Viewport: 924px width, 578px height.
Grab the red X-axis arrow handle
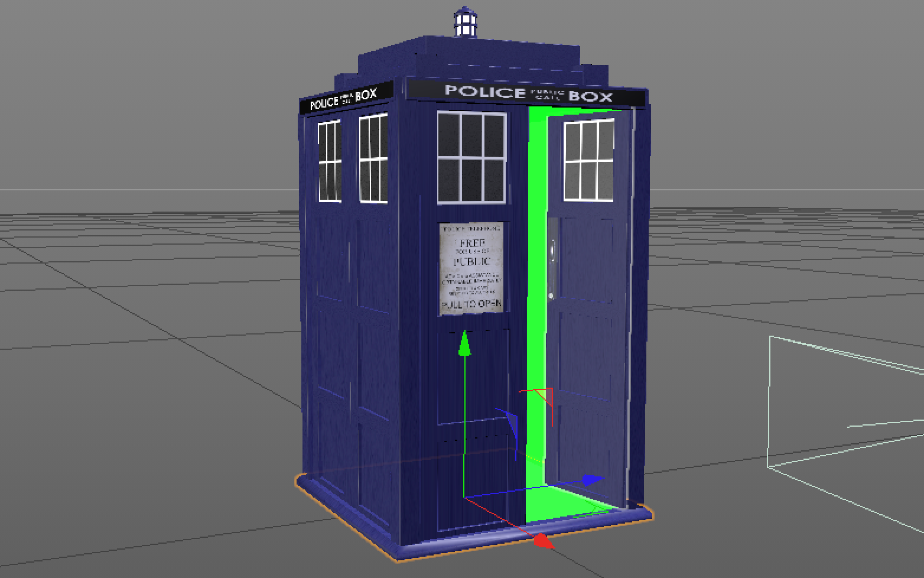click(544, 540)
